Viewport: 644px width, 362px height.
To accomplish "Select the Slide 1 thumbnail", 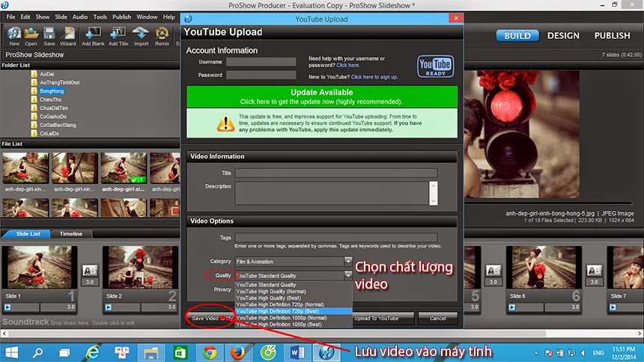I will (x=40, y=267).
